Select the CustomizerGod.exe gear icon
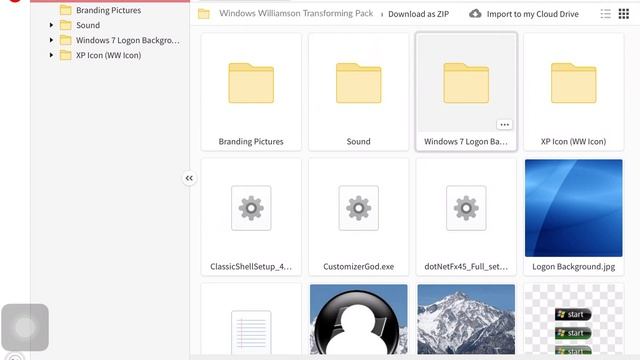640x360 pixels. [358, 208]
